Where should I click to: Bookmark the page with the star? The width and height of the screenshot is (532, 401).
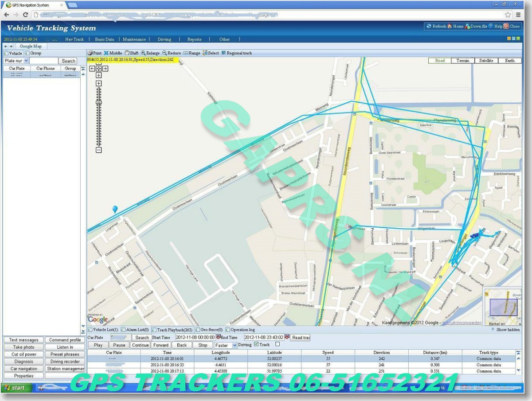click(508, 15)
